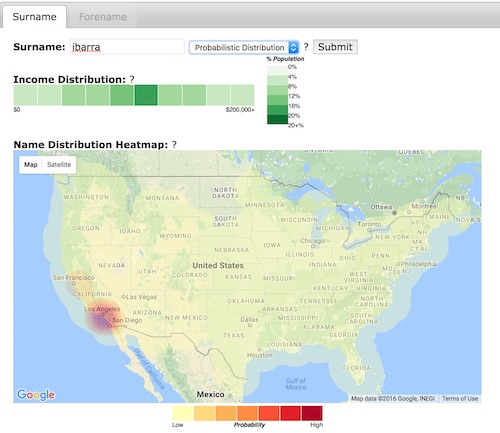Click the Name Distribution Heatmap help question mark

[174, 145]
